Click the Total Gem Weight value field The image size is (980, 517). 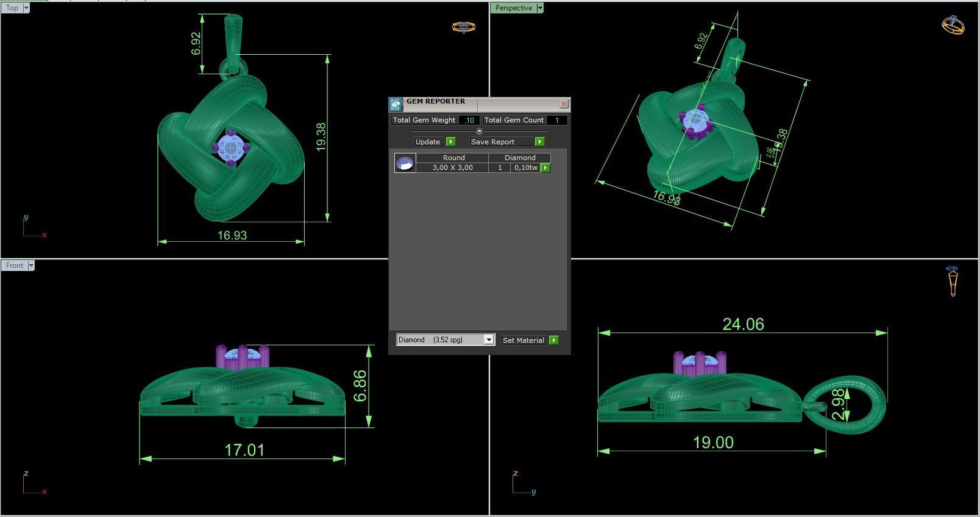tap(469, 121)
